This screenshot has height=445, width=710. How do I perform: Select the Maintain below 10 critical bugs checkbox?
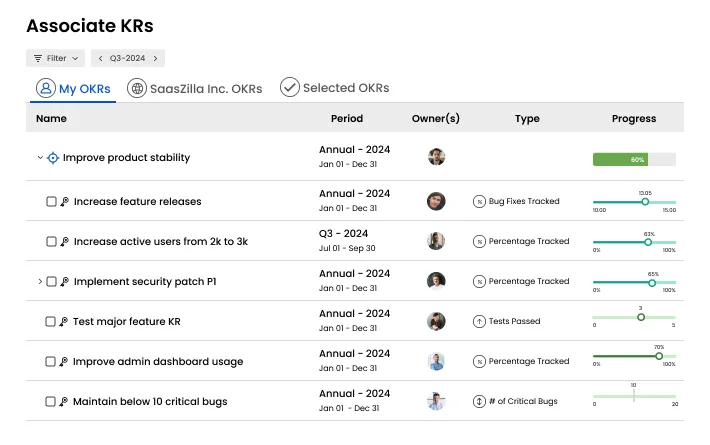(x=51, y=402)
